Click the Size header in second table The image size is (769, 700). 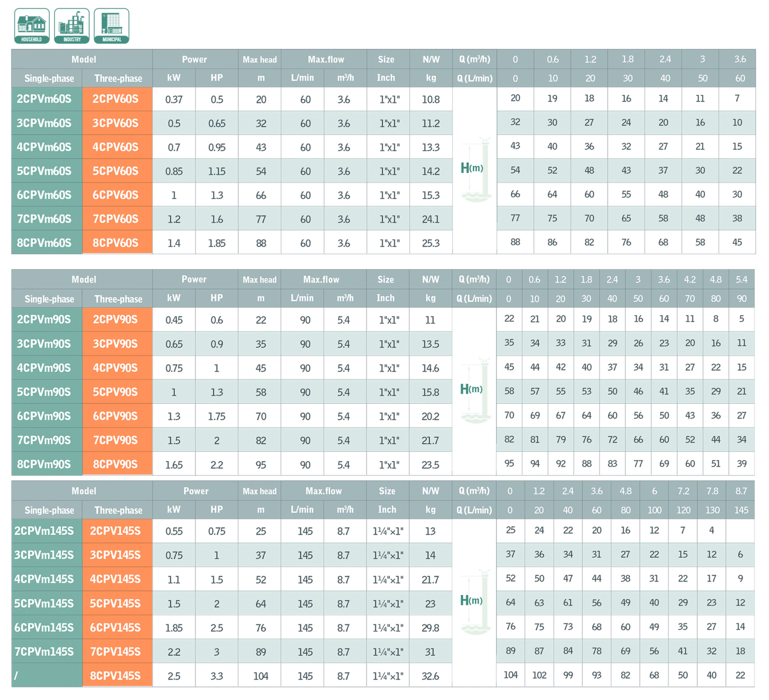[x=385, y=279]
